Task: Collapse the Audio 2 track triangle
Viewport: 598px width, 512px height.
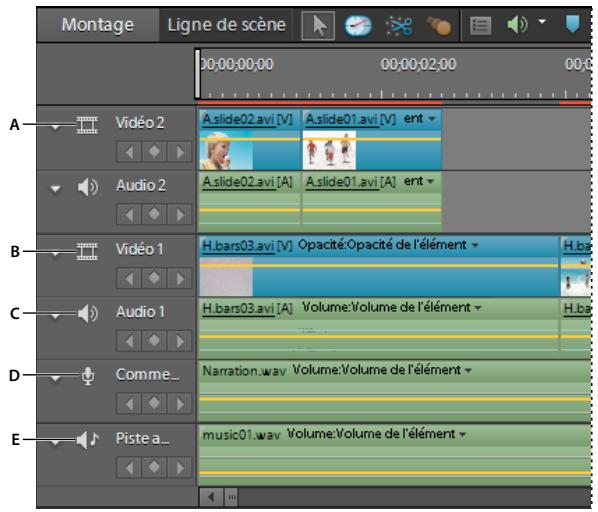Action: tap(55, 188)
